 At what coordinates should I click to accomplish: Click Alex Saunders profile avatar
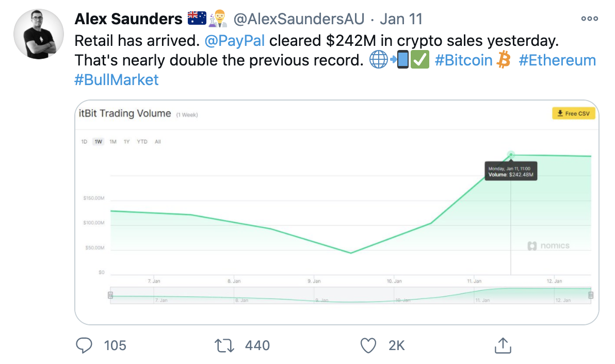pyautogui.click(x=39, y=35)
